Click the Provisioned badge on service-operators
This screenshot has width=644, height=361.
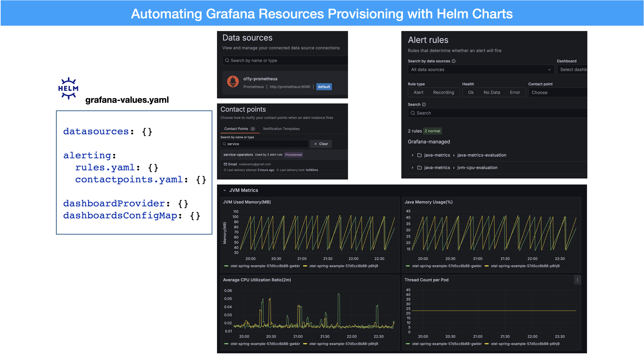click(293, 155)
